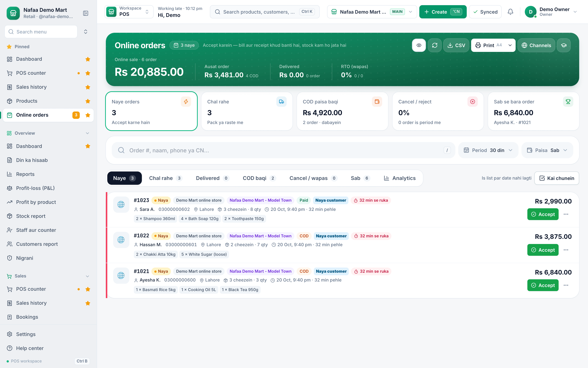Open more options for order #1023
Screen dimensions: 588x368
coord(566,214)
